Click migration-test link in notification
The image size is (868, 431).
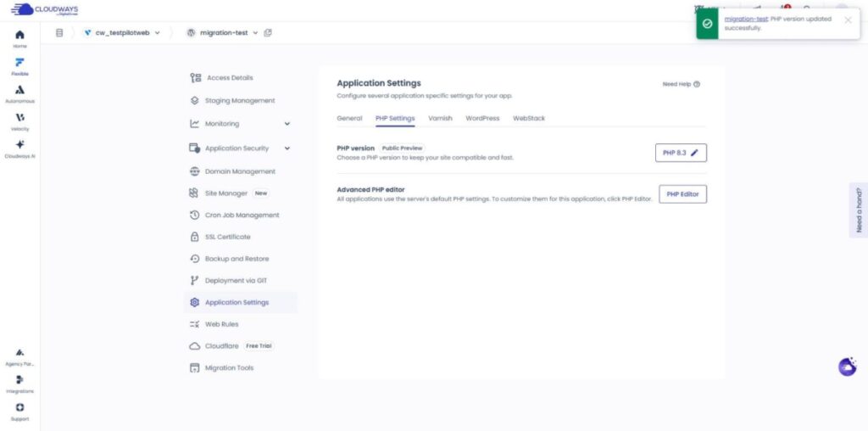(746, 19)
